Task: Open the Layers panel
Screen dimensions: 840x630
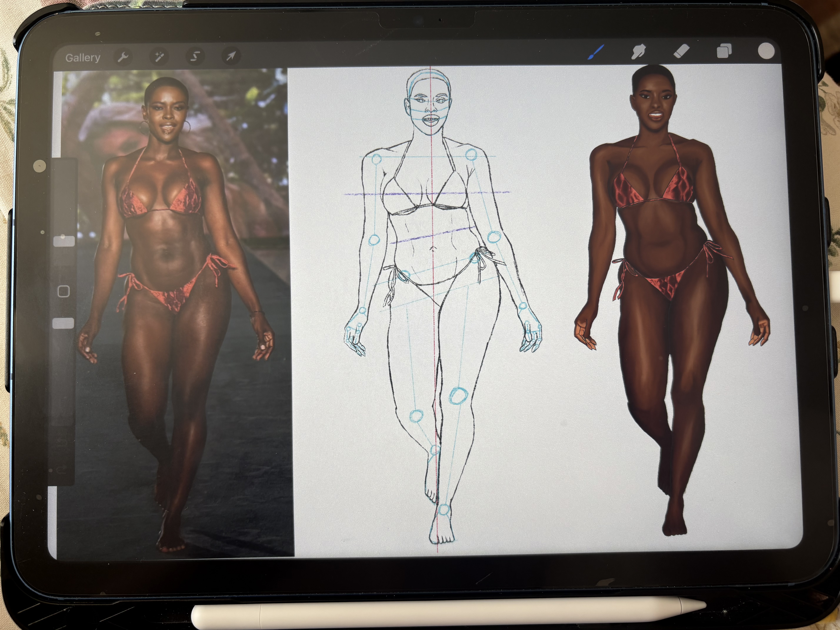Action: (x=724, y=51)
